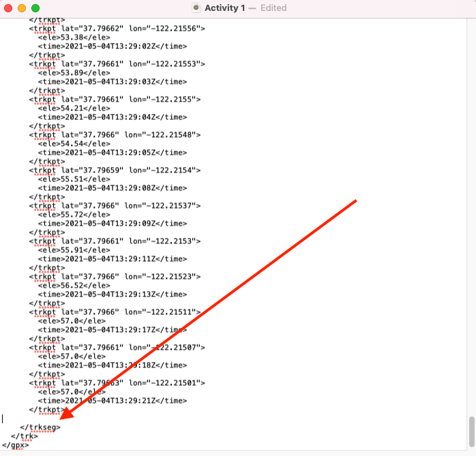Click the elevation line 54.54
476x456 pixels.
click(x=74, y=144)
